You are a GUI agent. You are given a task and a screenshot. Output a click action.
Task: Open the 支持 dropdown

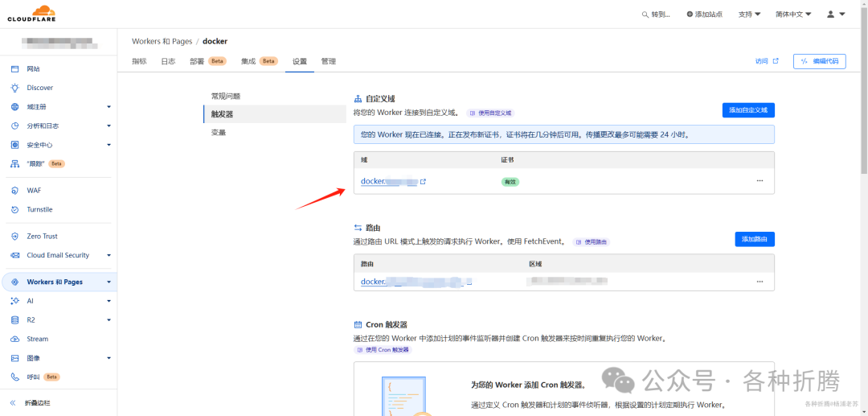pos(750,14)
